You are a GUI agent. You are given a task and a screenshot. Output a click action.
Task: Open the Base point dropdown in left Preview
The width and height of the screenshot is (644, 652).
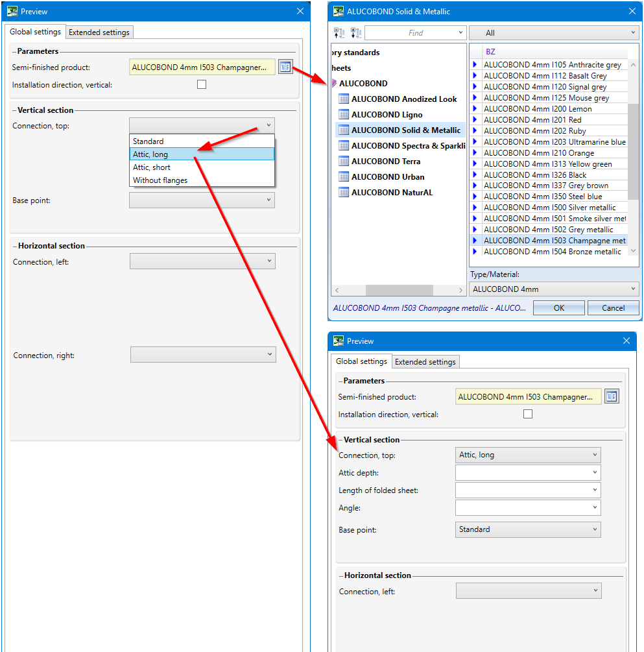pos(202,200)
